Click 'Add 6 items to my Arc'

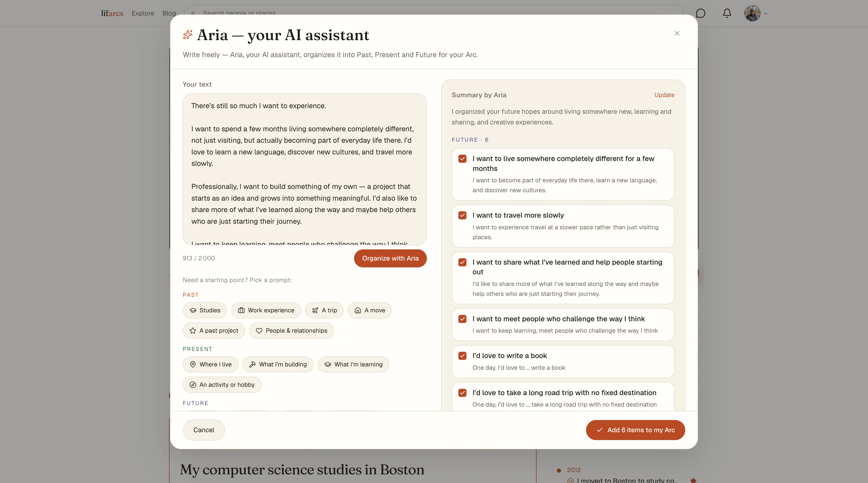pos(635,430)
